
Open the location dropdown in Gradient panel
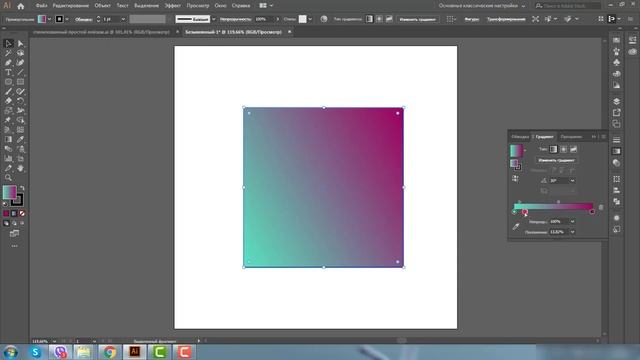(x=572, y=232)
